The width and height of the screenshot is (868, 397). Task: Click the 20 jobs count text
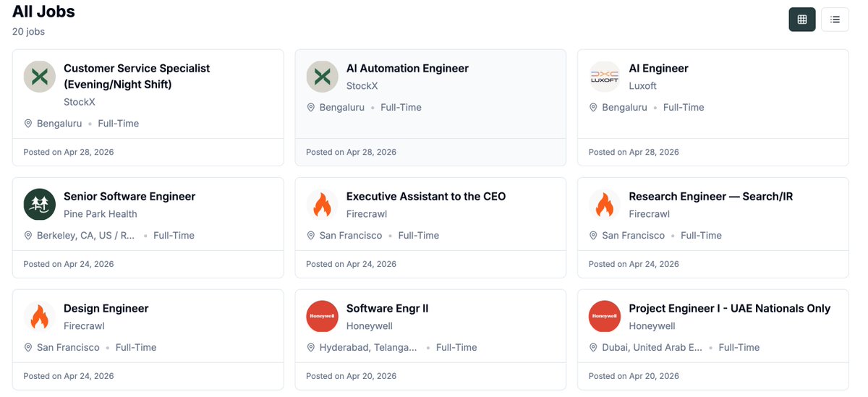click(x=29, y=32)
